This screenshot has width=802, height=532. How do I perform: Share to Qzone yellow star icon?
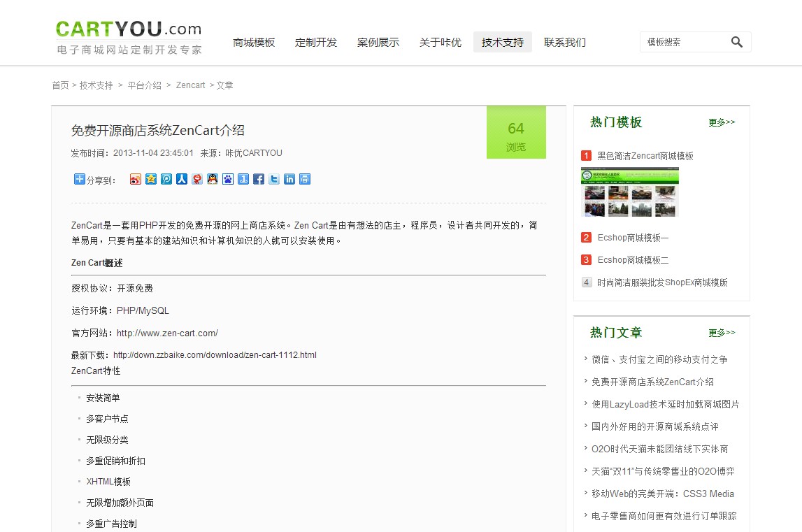click(151, 179)
